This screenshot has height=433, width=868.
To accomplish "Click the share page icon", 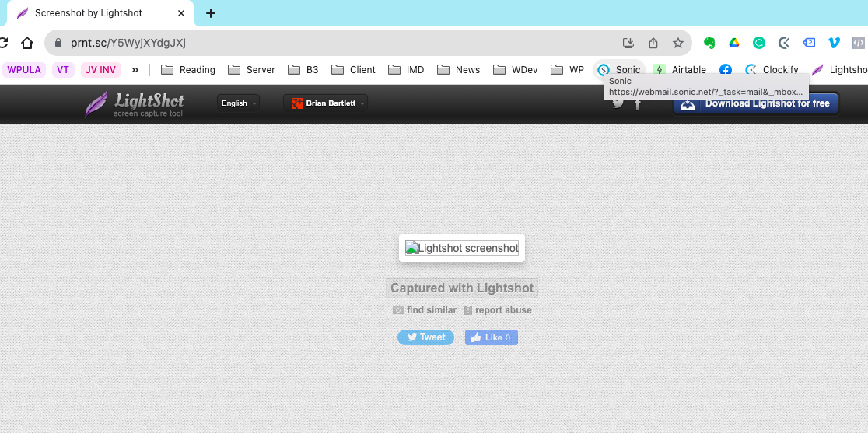I will pyautogui.click(x=653, y=43).
